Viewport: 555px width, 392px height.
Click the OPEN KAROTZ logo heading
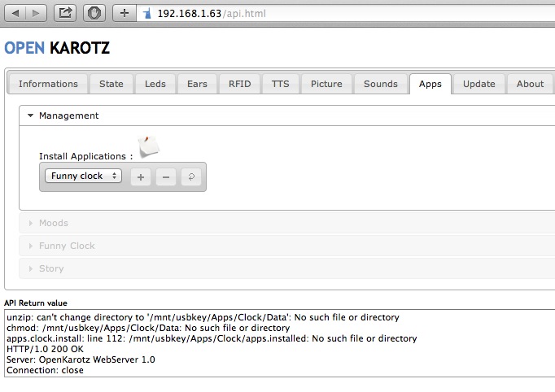point(57,48)
